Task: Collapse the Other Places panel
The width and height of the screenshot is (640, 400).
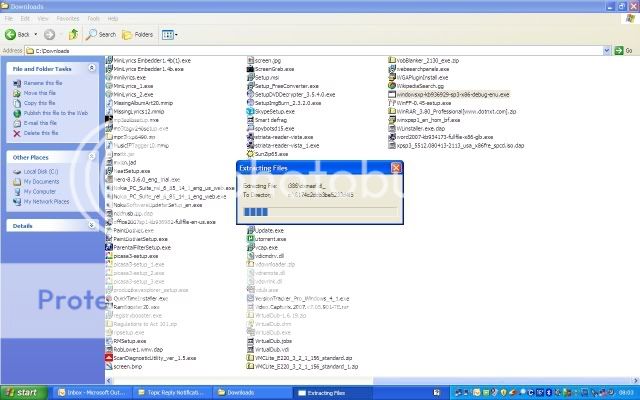Action: (93, 157)
